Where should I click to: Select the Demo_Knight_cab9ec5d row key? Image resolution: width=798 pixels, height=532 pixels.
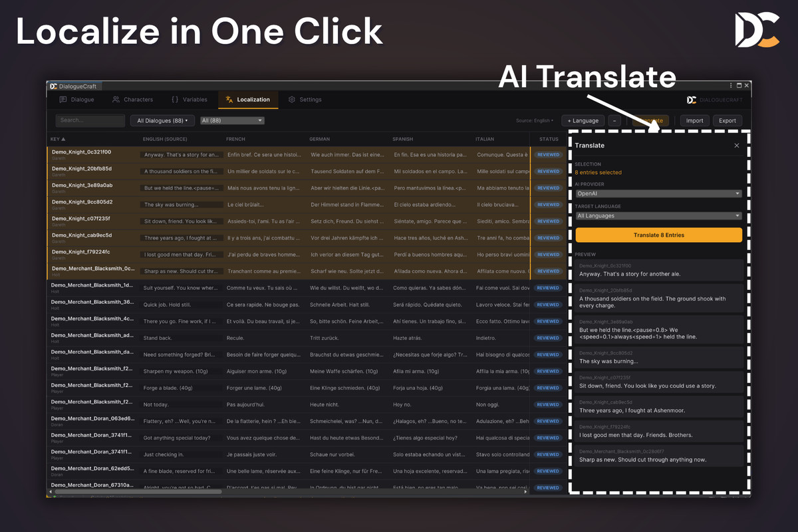pos(82,235)
